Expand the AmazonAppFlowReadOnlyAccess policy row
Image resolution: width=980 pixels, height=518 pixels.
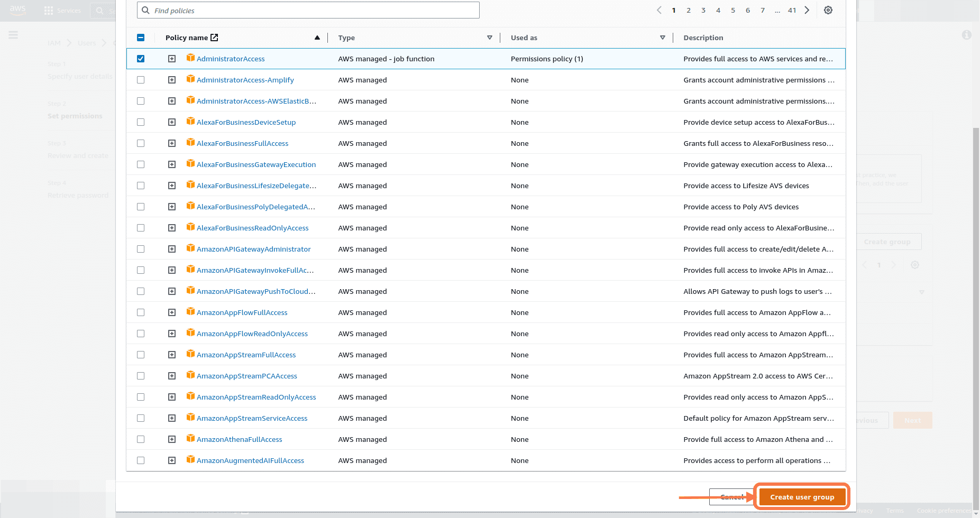pos(172,334)
